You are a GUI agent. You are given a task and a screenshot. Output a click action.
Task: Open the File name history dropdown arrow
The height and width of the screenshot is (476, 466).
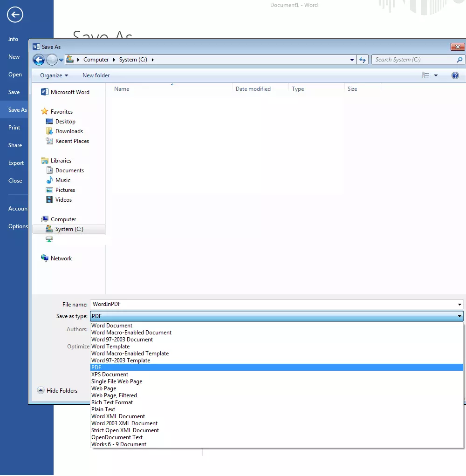click(460, 305)
